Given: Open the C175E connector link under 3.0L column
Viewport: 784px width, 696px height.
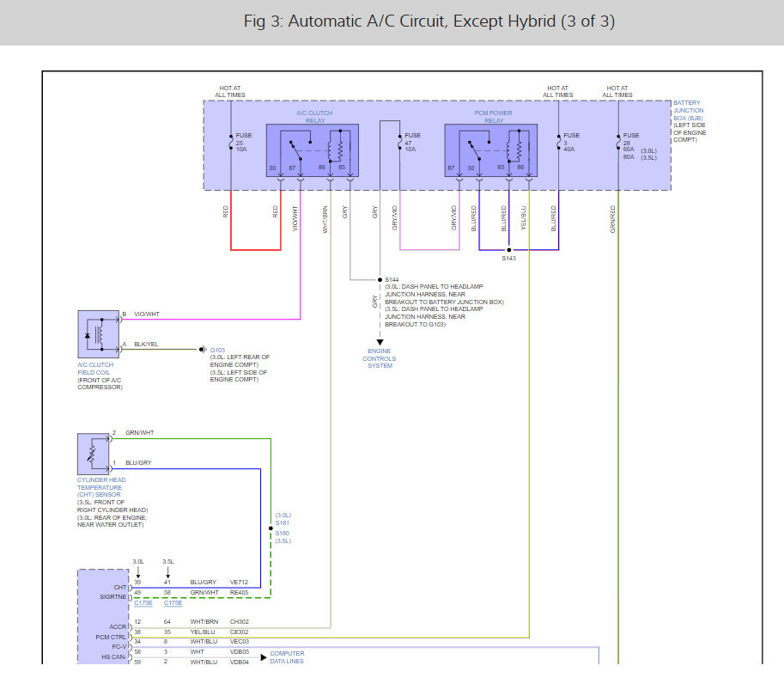Looking at the screenshot, I should [143, 603].
